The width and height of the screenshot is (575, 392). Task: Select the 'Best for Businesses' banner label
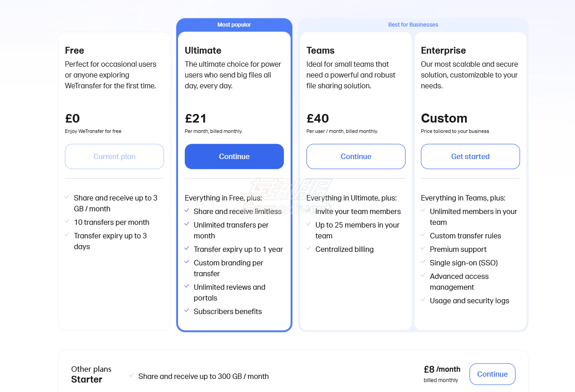tap(413, 25)
